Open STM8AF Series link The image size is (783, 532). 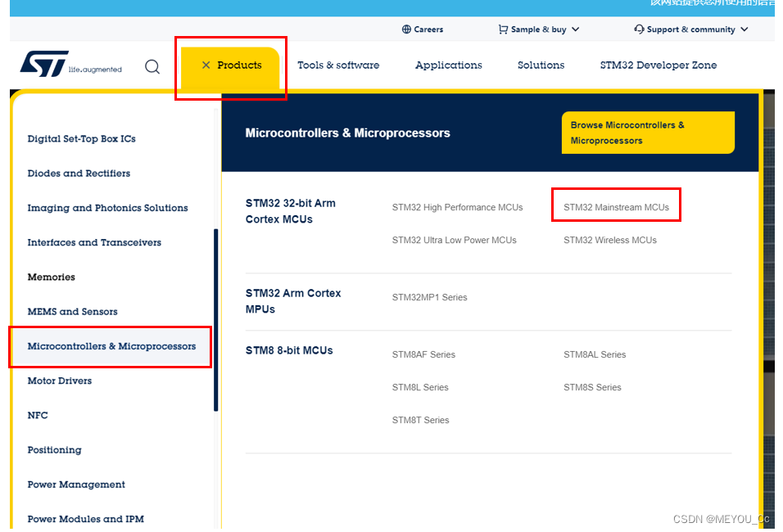pyautogui.click(x=423, y=354)
